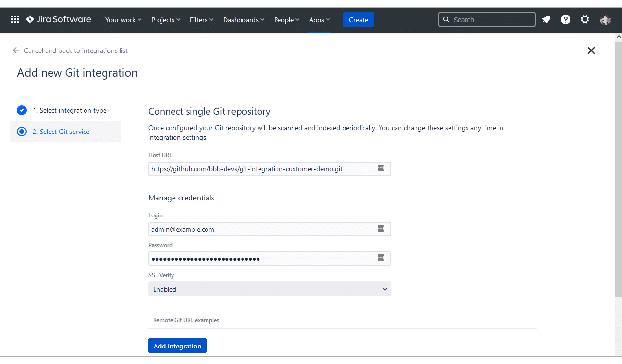
Task: Click Cancel and back to integrations list
Action: 75,50
